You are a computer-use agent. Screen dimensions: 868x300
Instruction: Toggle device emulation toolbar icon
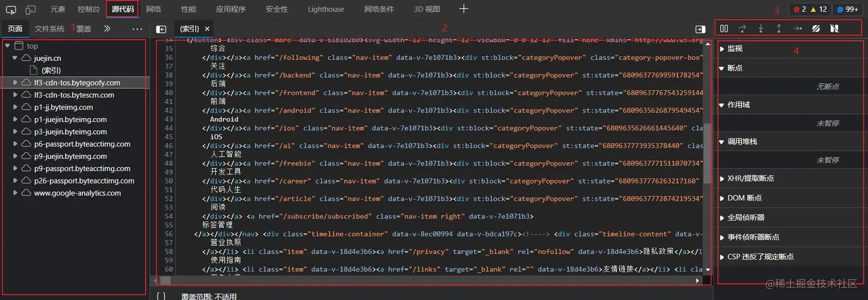tap(31, 10)
